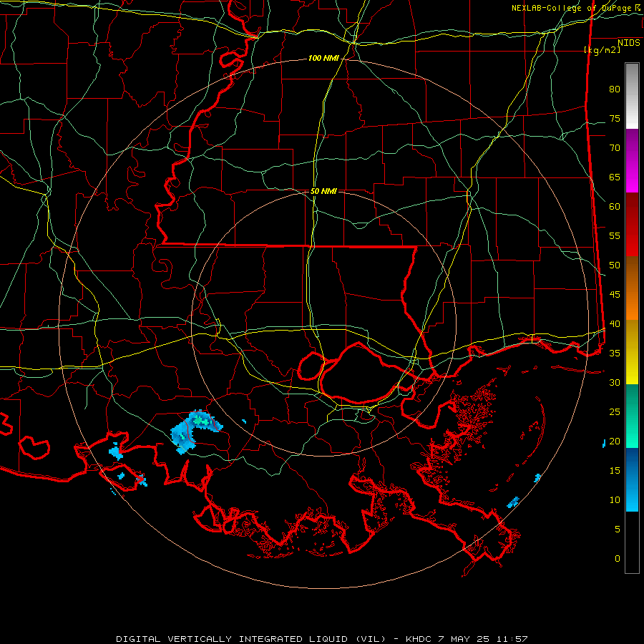Click the 5 value on the color scale
The height and width of the screenshot is (644, 644).
coord(618,530)
